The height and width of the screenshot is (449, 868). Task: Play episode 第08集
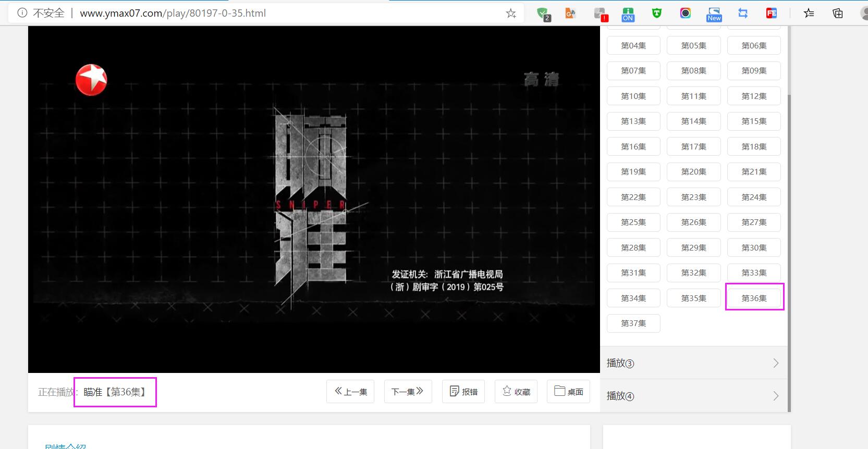[x=694, y=70]
